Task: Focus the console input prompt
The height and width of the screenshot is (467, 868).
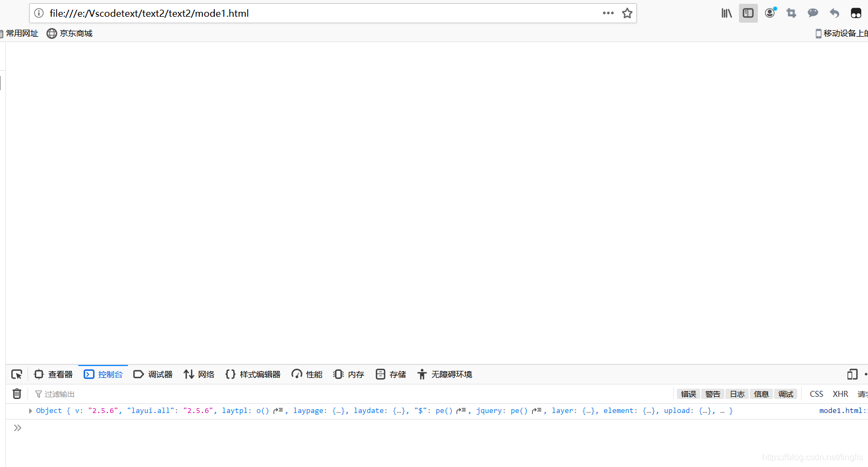Action: pyautogui.click(x=443, y=428)
